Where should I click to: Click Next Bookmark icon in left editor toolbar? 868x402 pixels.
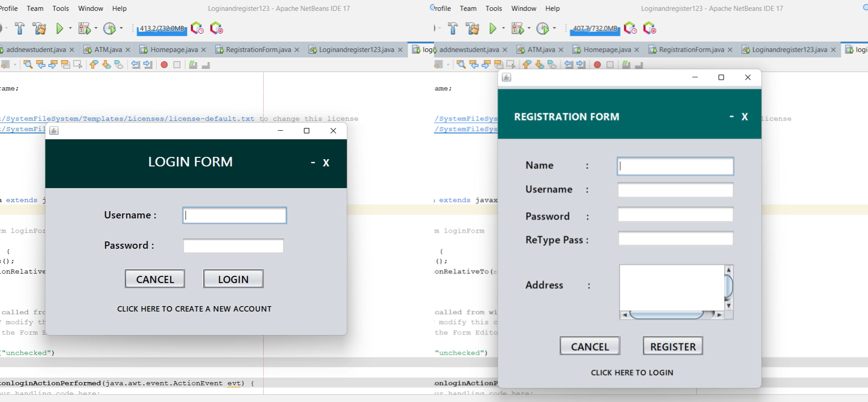106,65
